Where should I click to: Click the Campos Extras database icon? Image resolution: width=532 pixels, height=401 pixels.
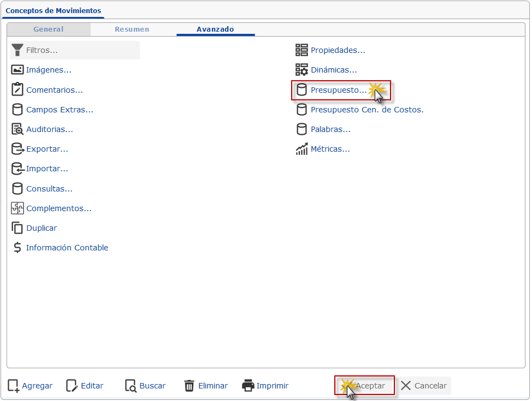pyautogui.click(x=17, y=110)
